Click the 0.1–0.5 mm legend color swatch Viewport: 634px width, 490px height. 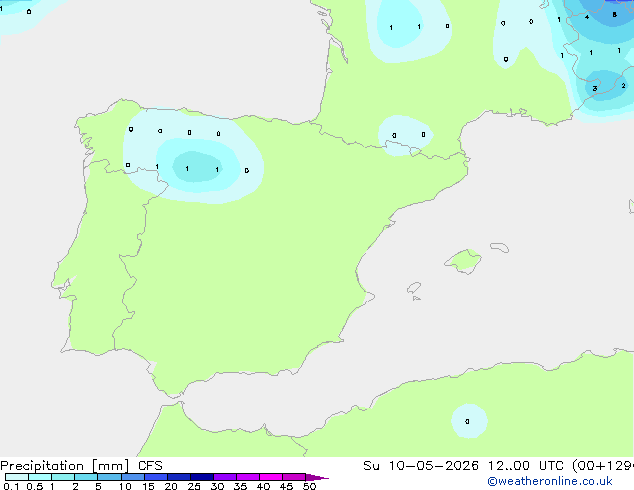17,477
